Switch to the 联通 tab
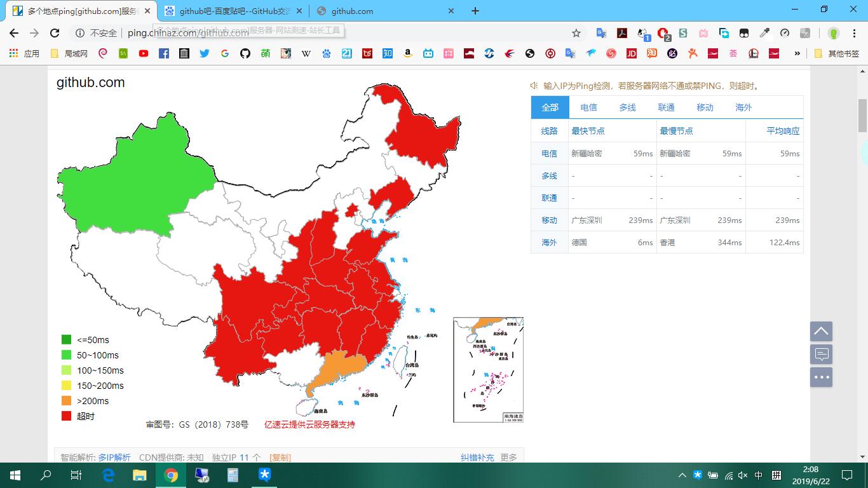Image resolution: width=868 pixels, height=488 pixels. pyautogui.click(x=666, y=107)
